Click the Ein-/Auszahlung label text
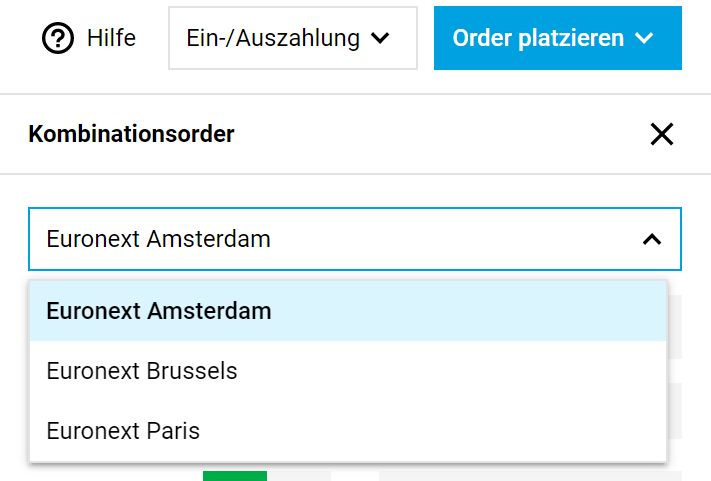This screenshot has height=481, width=711. pos(273,39)
